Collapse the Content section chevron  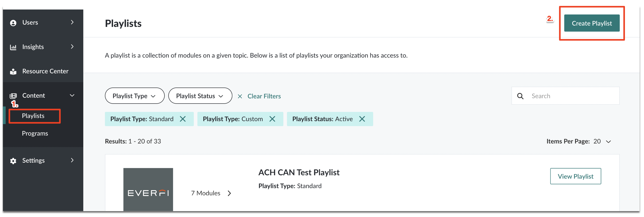click(72, 96)
